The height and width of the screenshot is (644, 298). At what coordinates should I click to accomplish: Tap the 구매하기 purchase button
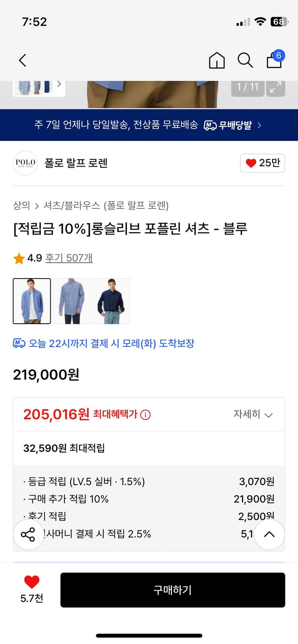point(173,590)
